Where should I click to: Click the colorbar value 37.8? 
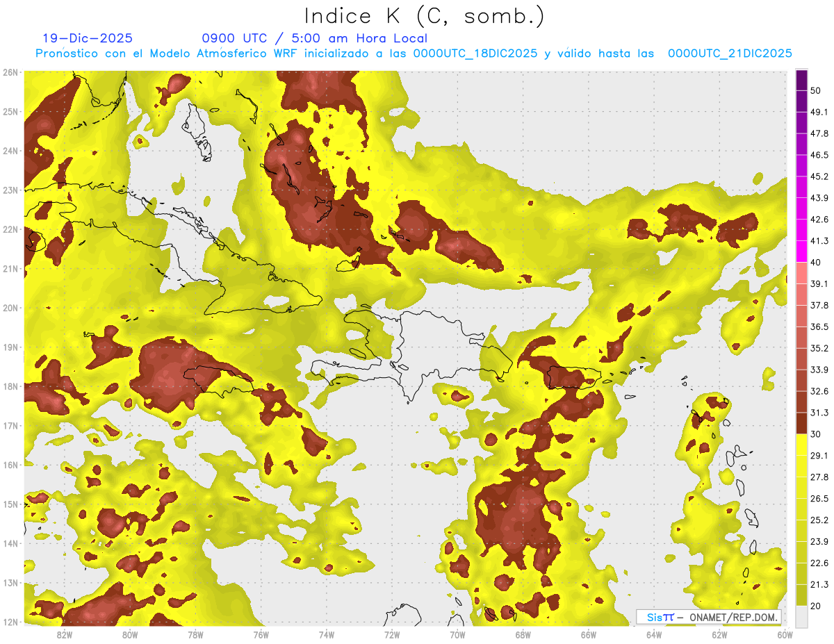click(819, 305)
